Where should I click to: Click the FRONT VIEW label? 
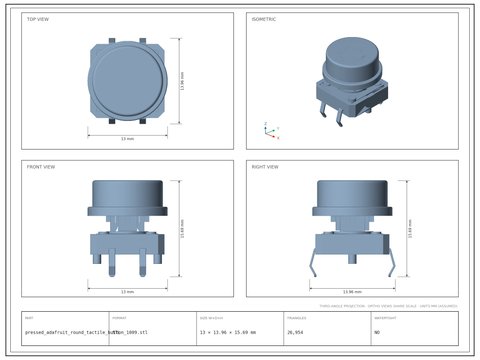41,167
